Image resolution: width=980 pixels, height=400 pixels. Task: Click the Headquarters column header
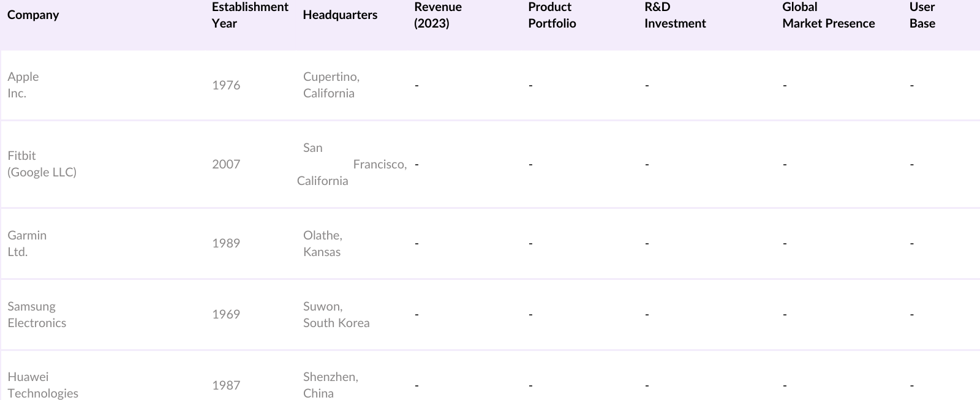(x=340, y=15)
